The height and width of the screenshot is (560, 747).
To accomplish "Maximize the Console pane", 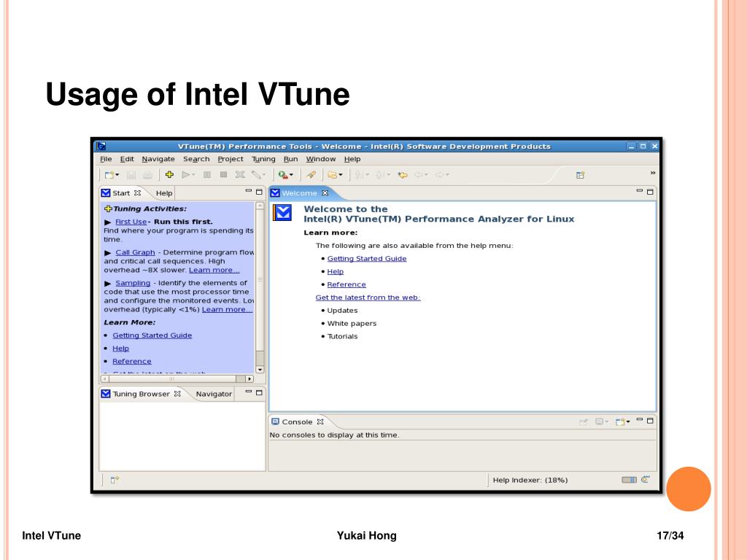I will [x=650, y=421].
